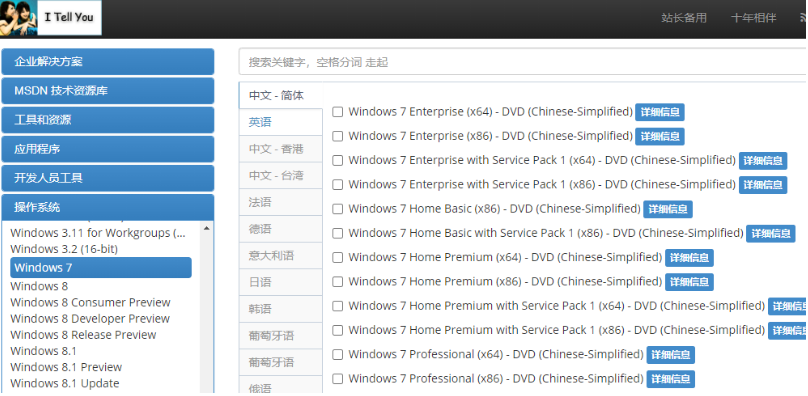Image resolution: width=808 pixels, height=396 pixels.
Task: Enable Windows 7 Home Premium (x86) checkbox
Action: click(x=338, y=282)
